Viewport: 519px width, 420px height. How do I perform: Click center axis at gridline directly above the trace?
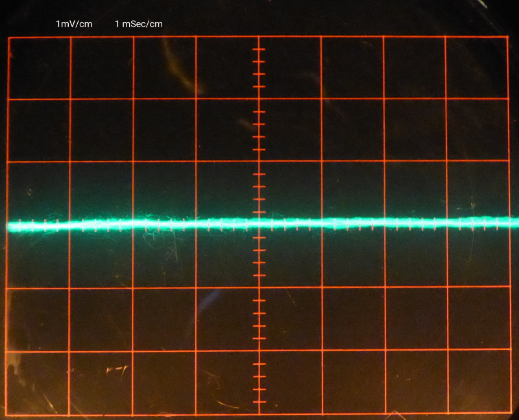(x=259, y=162)
